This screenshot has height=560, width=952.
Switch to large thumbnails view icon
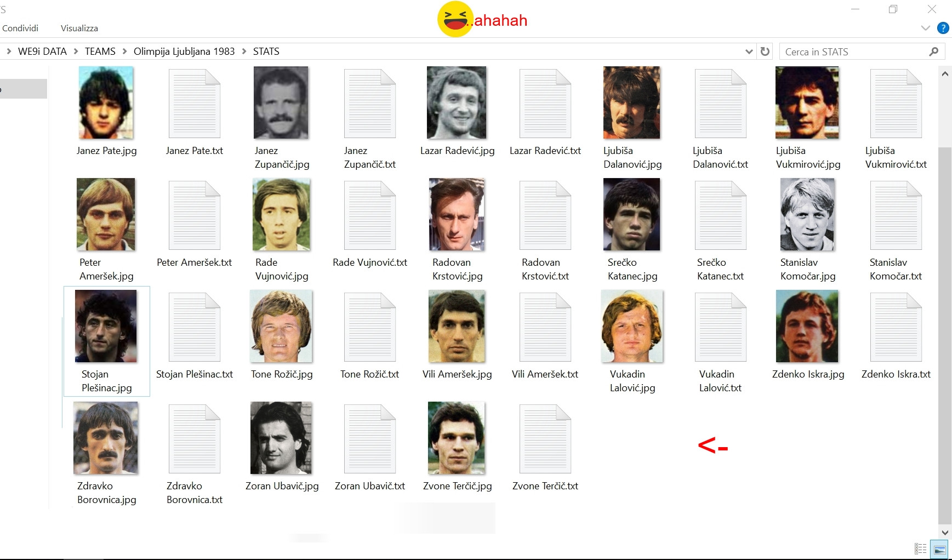[x=940, y=549]
